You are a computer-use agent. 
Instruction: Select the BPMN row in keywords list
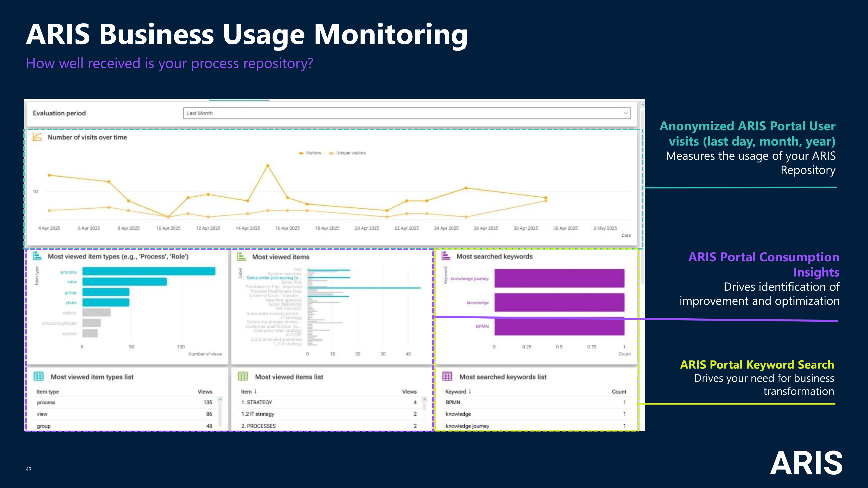pyautogui.click(x=536, y=403)
